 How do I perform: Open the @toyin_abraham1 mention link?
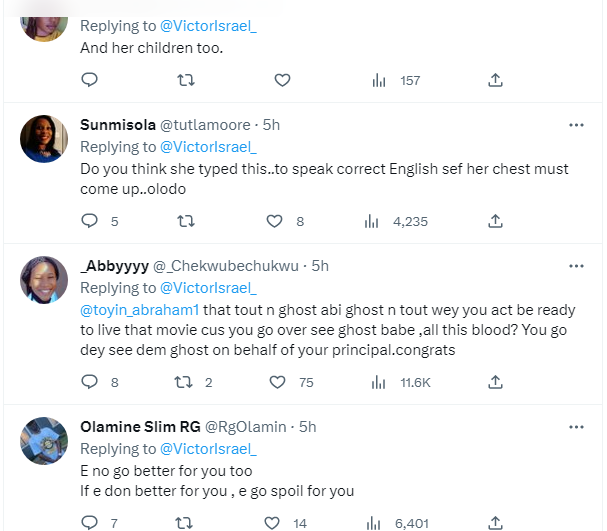click(137, 310)
